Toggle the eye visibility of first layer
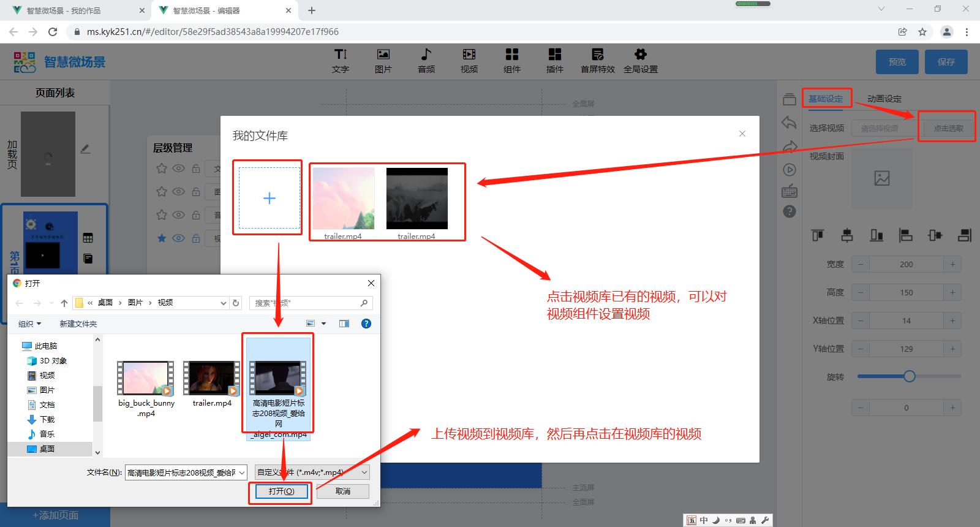Image resolution: width=980 pixels, height=527 pixels. tap(178, 169)
